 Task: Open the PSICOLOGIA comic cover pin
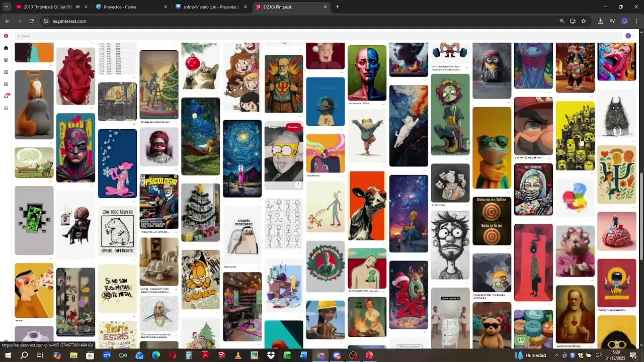(158, 202)
